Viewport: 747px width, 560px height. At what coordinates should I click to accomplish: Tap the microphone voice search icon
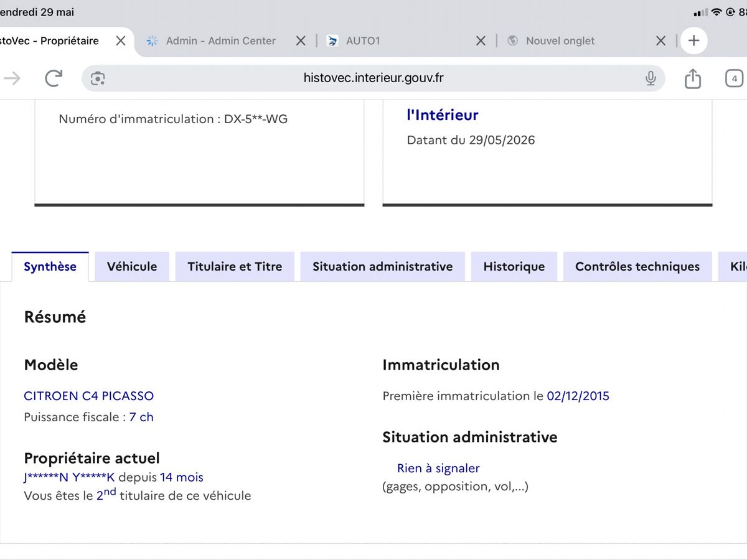[651, 78]
